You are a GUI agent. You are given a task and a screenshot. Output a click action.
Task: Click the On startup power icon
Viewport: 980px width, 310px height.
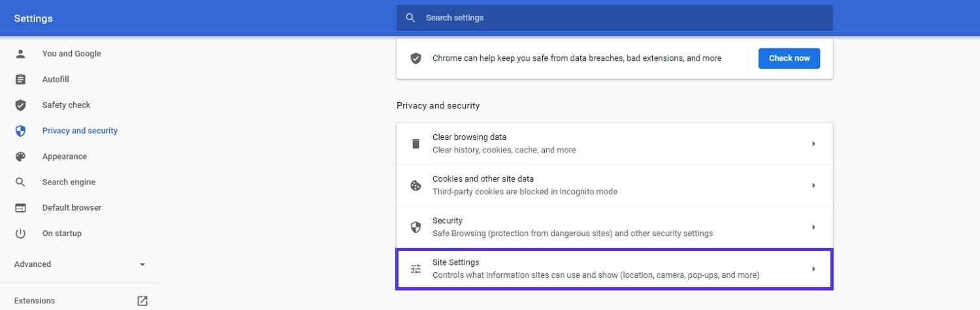(x=20, y=233)
